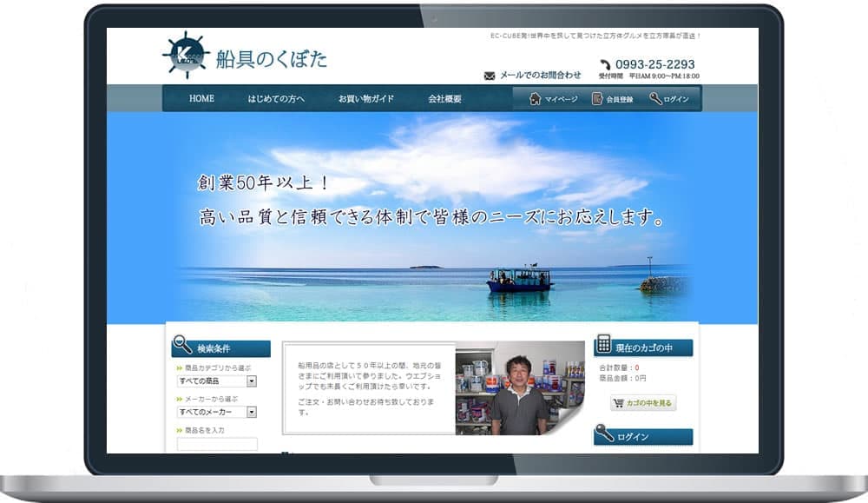Screen dimensions: 868x503
Task: Click the phone icon next to 0993-25-2293
Action: 605,64
